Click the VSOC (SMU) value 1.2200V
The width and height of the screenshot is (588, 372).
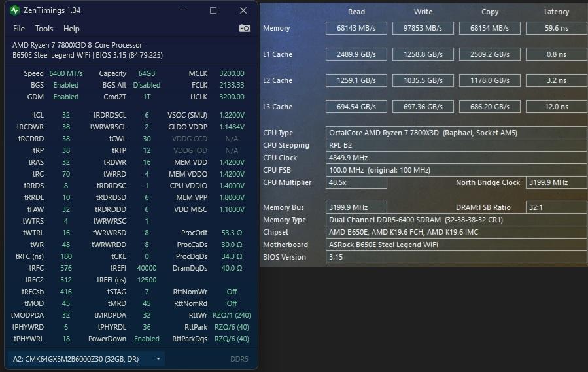pos(232,115)
